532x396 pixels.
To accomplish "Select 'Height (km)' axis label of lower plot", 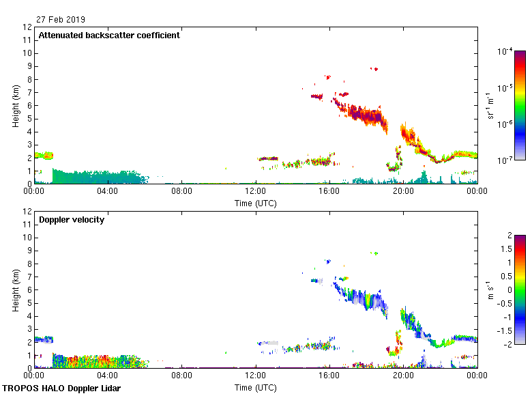I will [x=15, y=290].
